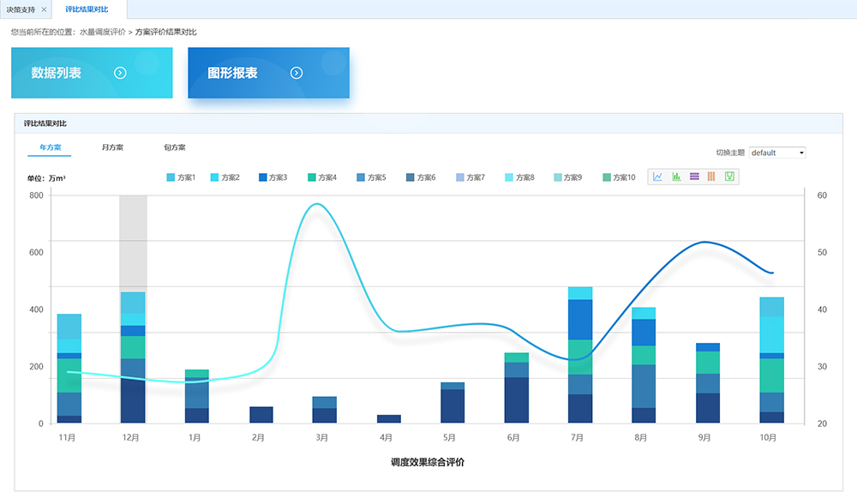Open the 数据列表 card button

(x=92, y=73)
